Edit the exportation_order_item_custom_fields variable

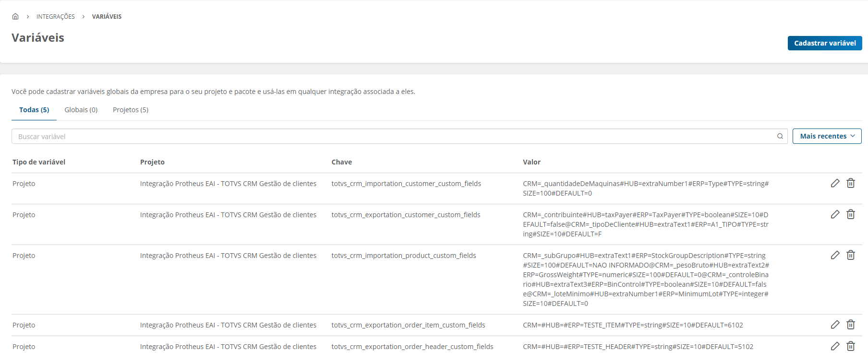click(x=835, y=325)
